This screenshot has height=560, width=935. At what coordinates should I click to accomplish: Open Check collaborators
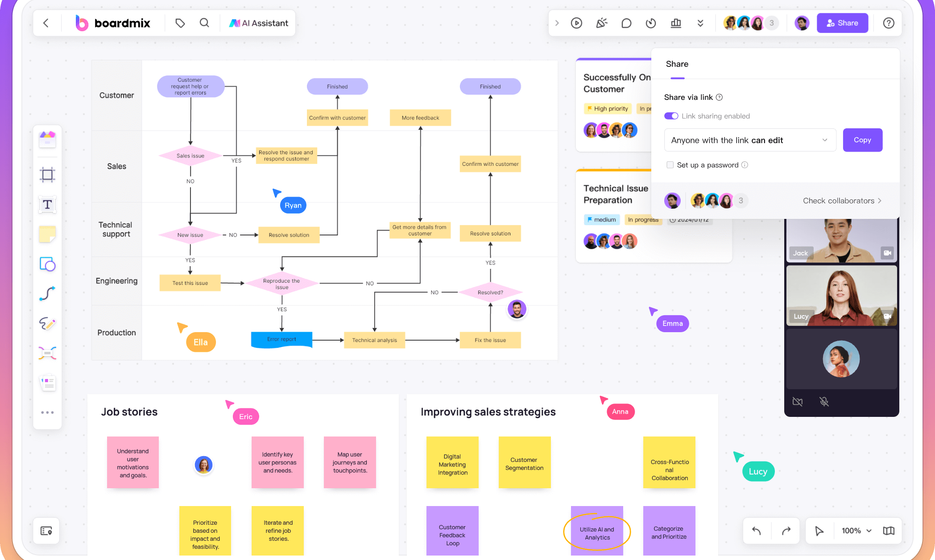pos(841,201)
